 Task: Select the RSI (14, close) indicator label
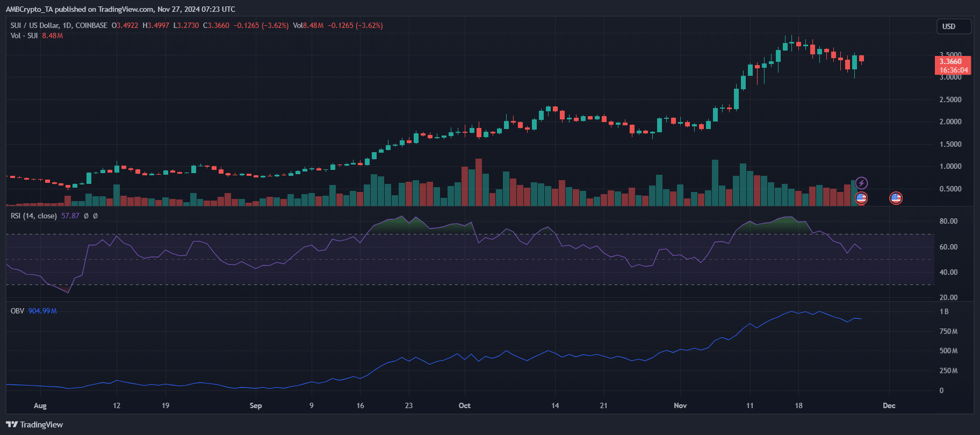pyautogui.click(x=34, y=216)
